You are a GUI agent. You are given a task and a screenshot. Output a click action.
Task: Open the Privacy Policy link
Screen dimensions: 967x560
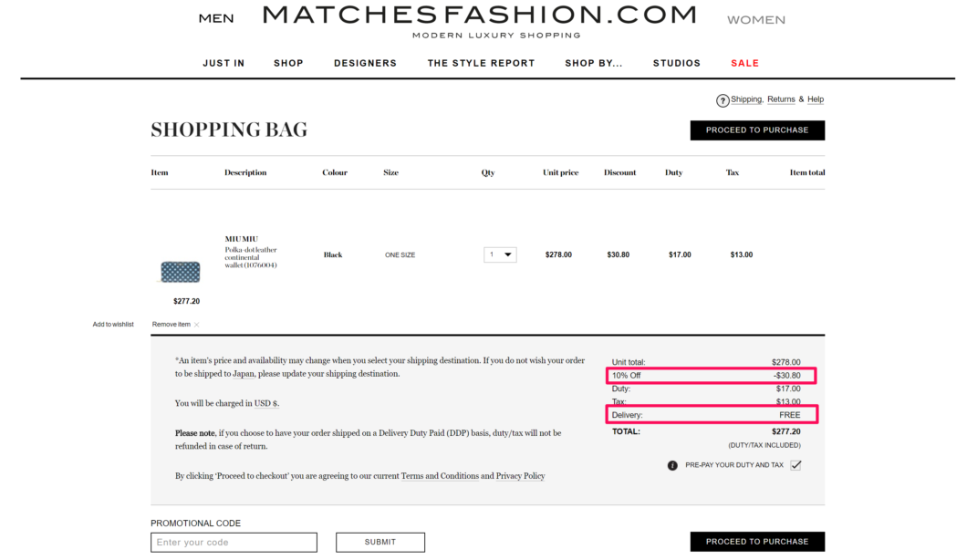pos(521,476)
